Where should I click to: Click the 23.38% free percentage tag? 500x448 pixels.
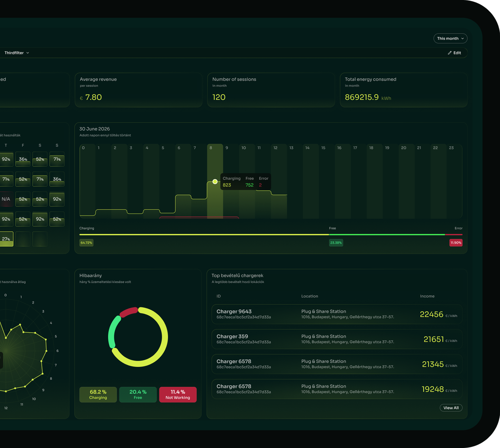point(336,243)
